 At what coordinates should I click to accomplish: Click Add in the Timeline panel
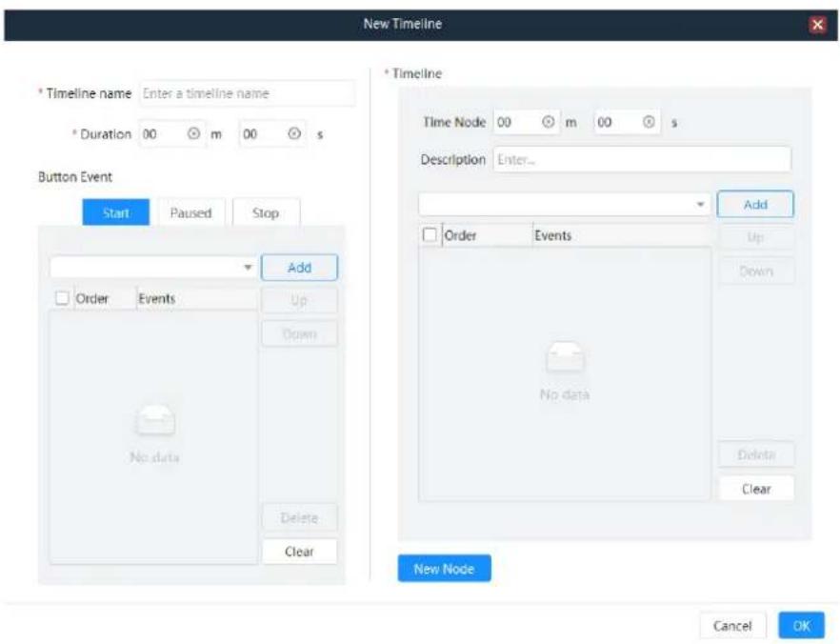coord(755,204)
